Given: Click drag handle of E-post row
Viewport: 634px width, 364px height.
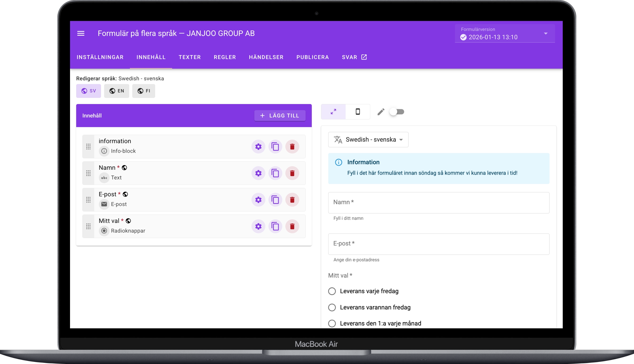Looking at the screenshot, I should [88, 200].
